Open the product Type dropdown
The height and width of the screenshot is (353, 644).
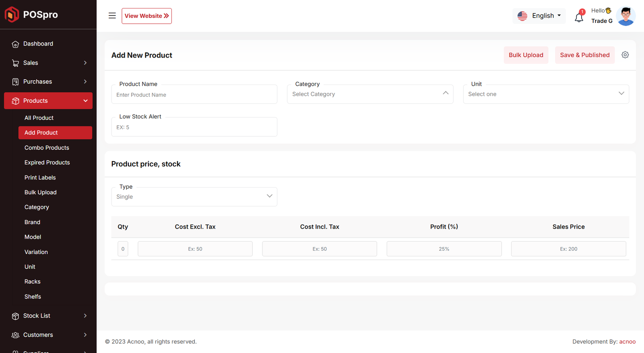tap(194, 197)
